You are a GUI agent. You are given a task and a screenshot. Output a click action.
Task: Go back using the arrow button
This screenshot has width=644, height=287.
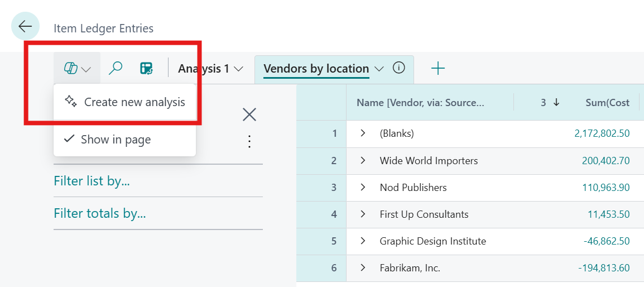click(25, 26)
